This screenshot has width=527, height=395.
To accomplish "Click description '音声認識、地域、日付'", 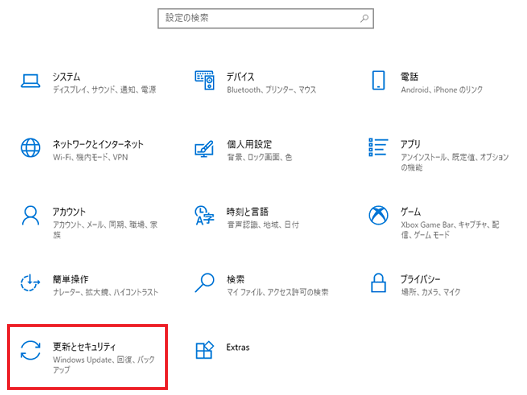I will [x=263, y=225].
